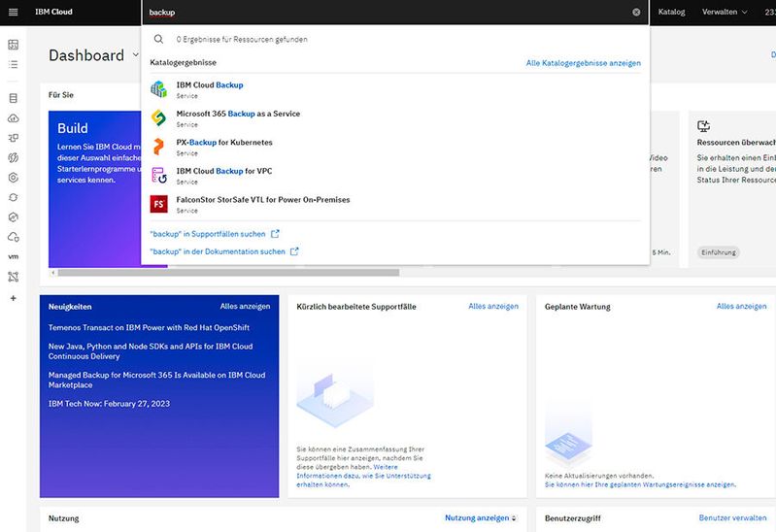The width and height of the screenshot is (776, 532).
Task: Open the Observability gauge icon in the sidebar
Action: 14,217
